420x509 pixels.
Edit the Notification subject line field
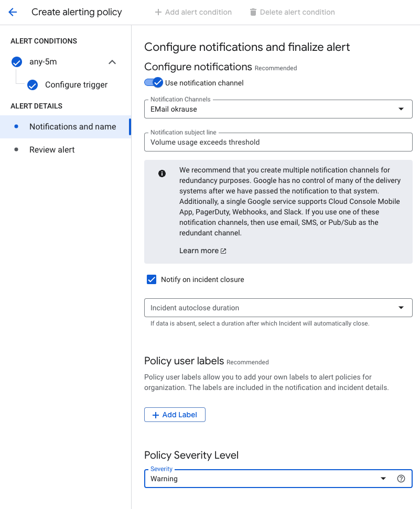coord(278,142)
